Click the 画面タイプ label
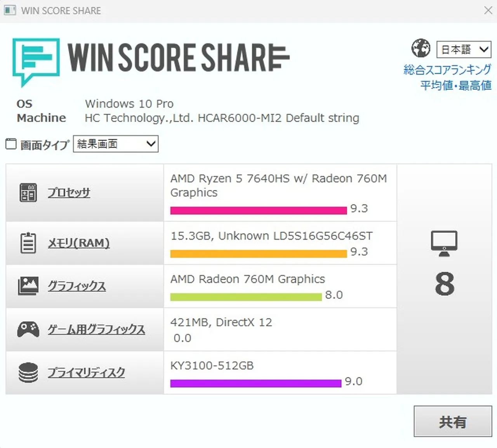Image resolution: width=497 pixels, height=448 pixels. coord(45,145)
